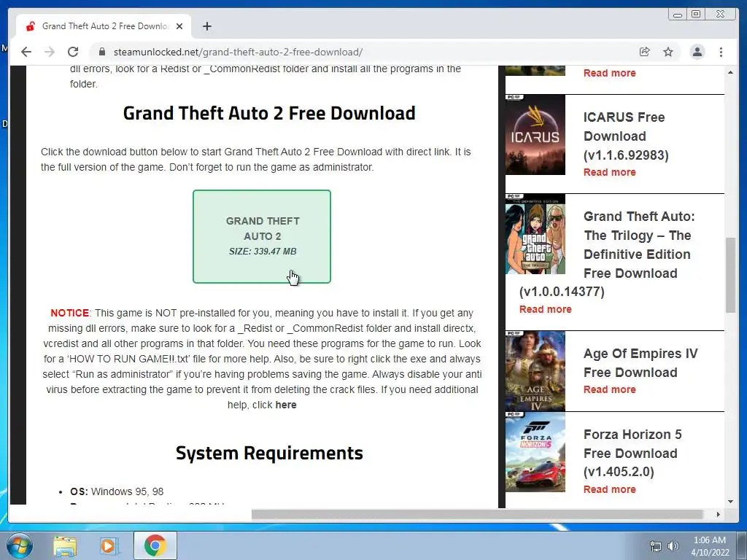This screenshot has width=747, height=560.
Task: Open the ICARUS game thumbnail
Action: tap(535, 135)
